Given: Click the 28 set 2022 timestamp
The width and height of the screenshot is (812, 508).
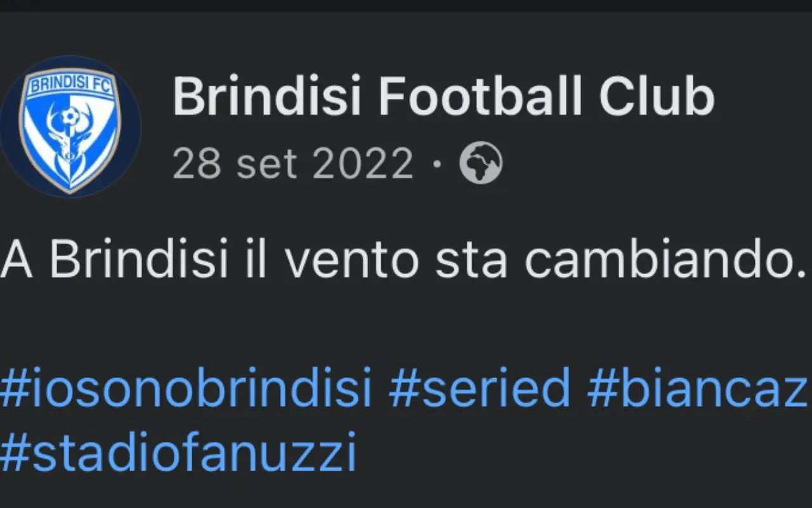Looking at the screenshot, I should coord(292,164).
